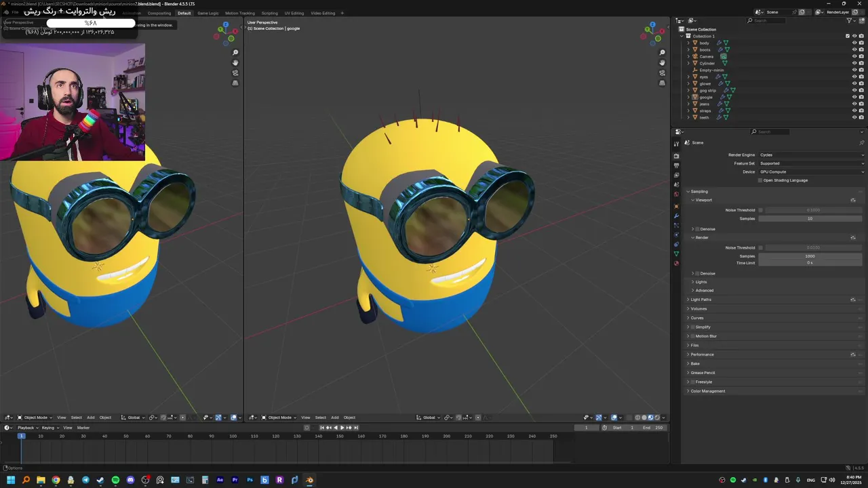Switch to the Compositing workspace tab
This screenshot has height=488, width=868.
[159, 13]
